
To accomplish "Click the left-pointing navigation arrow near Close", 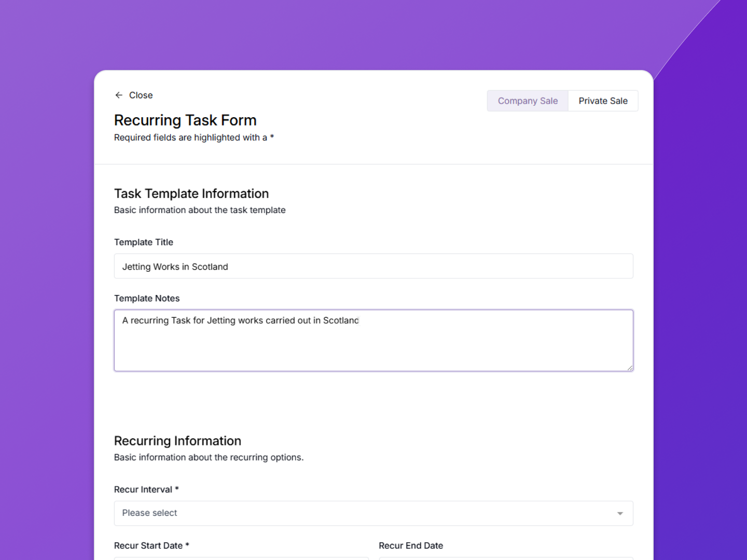I will click(119, 95).
